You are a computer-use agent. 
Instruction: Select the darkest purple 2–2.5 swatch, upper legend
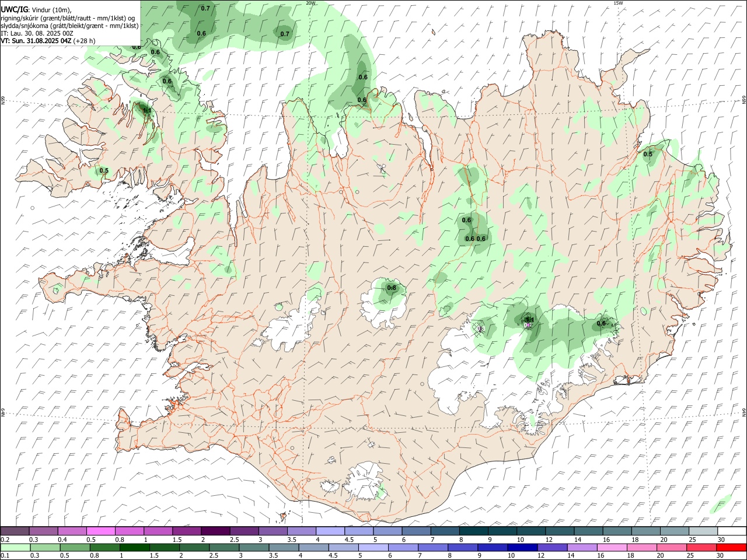(215, 531)
